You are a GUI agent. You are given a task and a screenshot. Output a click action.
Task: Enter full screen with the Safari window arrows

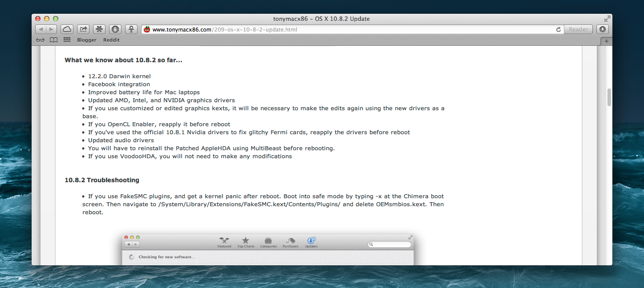607,19
